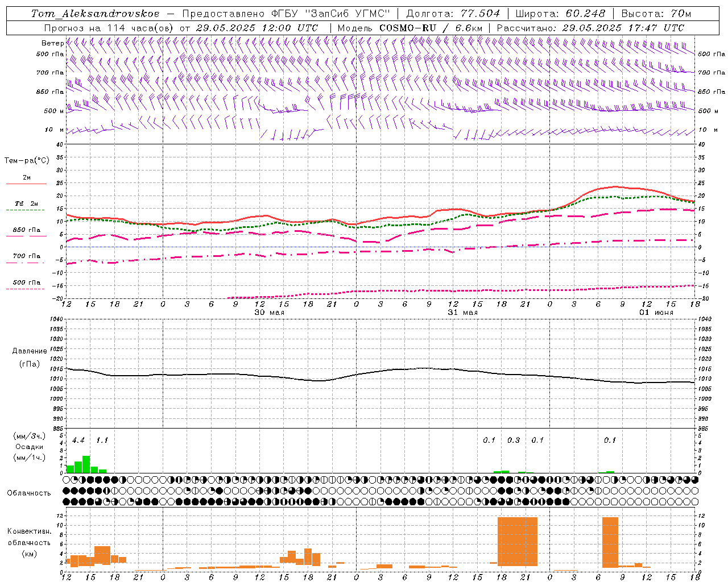Click the Конвективн. convective cloud label
Screen dimensions: 728x582
coord(29,531)
